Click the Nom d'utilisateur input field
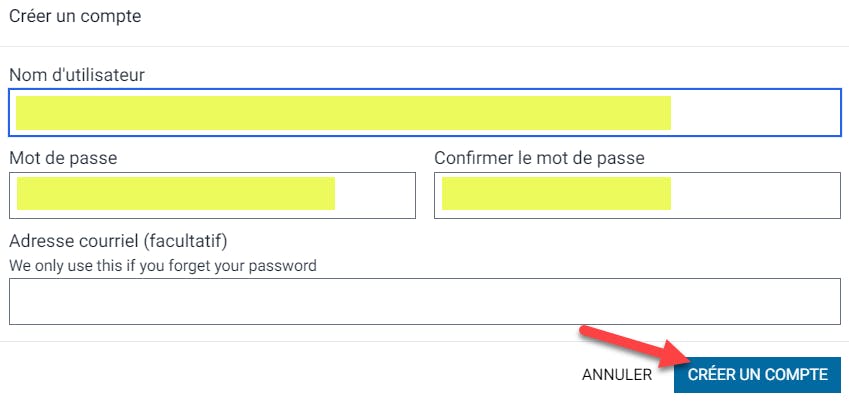This screenshot has width=849, height=403. tap(424, 113)
